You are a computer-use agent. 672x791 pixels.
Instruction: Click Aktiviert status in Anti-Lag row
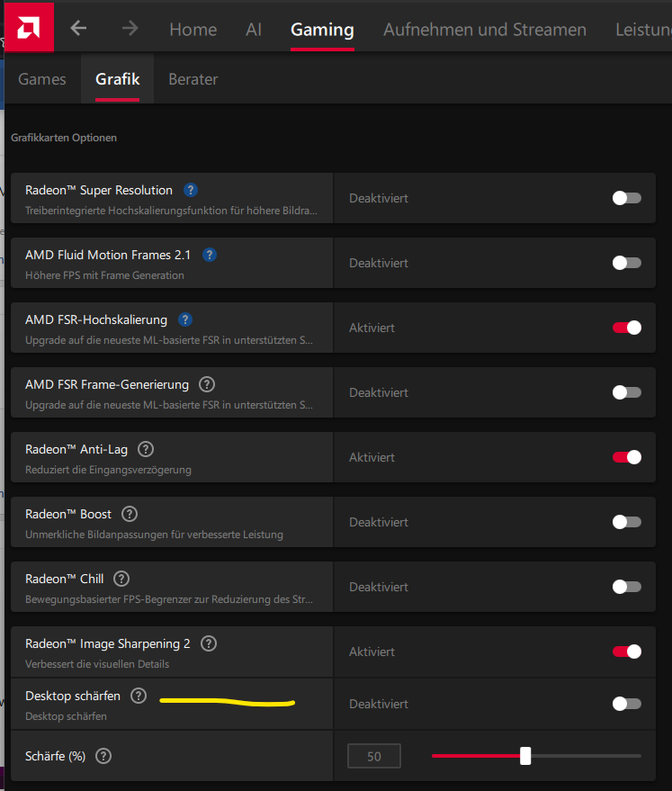[372, 457]
